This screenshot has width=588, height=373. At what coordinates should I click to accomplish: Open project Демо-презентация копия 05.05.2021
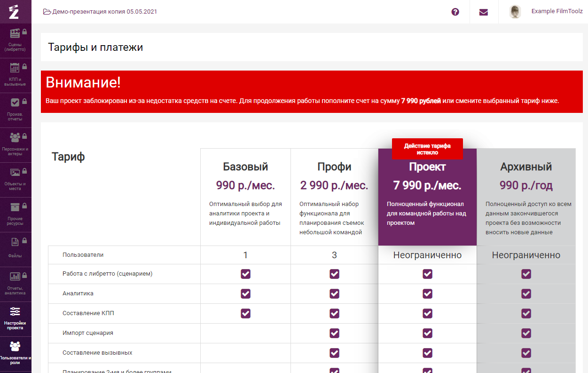[100, 12]
